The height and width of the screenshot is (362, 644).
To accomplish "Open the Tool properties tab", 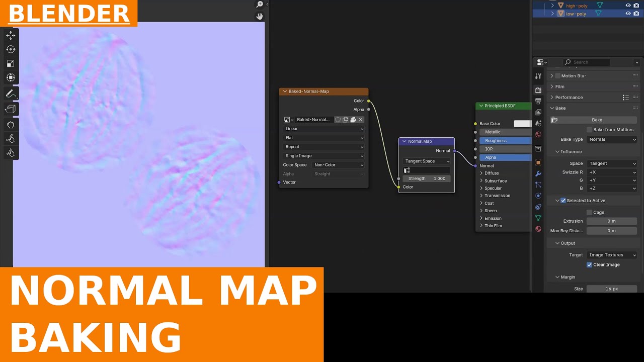I will [x=538, y=76].
